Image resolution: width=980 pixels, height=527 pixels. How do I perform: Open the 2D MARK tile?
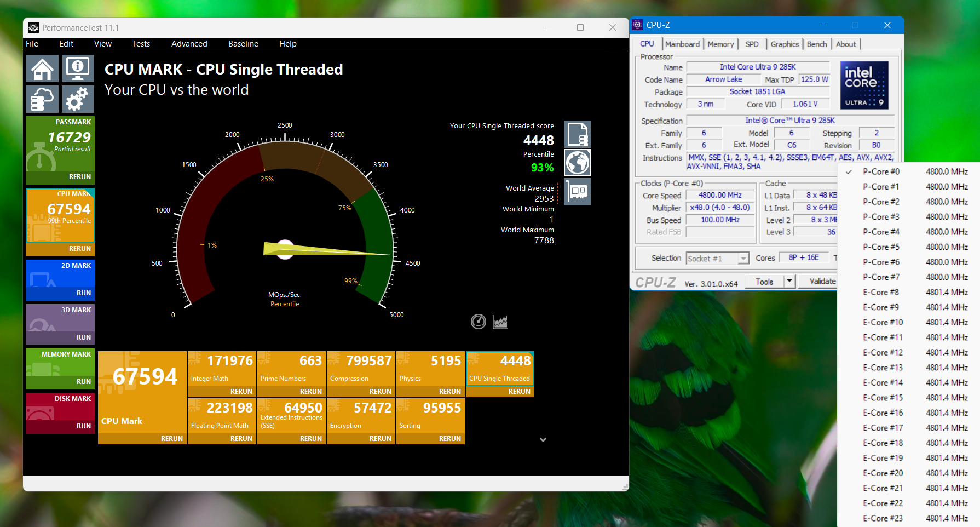click(60, 273)
